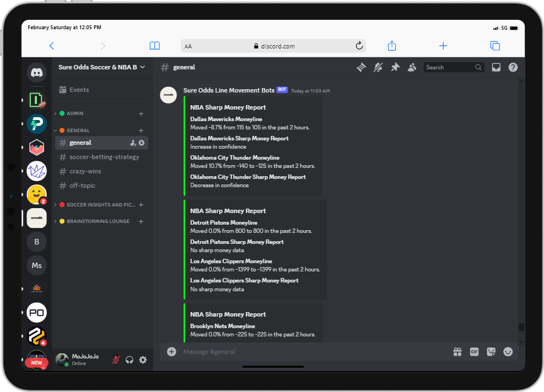The width and height of the screenshot is (544, 392).
Task: Create invite for general channel
Action: 133,143
